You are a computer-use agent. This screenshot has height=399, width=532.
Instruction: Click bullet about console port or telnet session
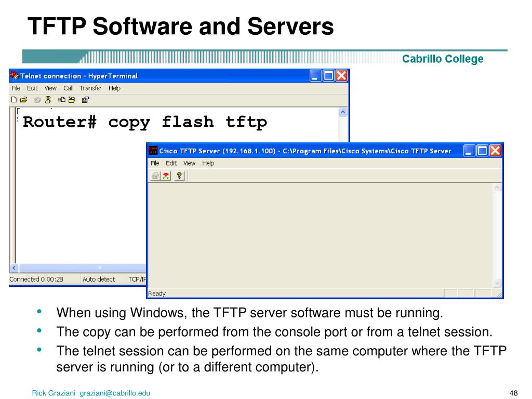[x=274, y=332]
